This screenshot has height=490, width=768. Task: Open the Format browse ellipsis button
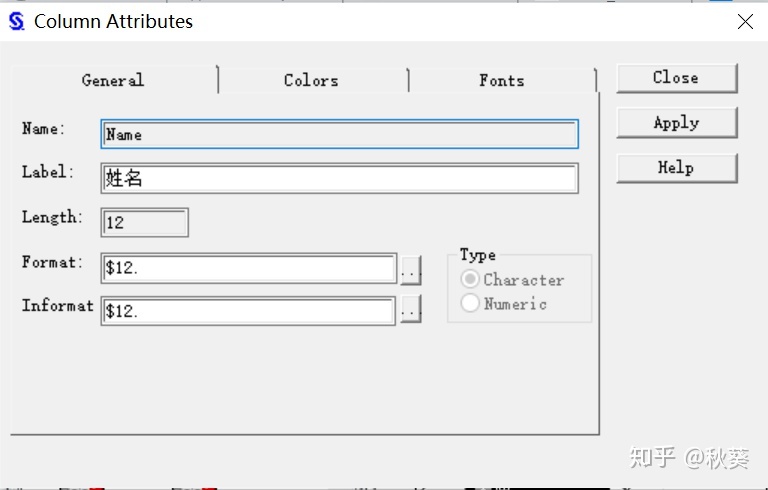[x=410, y=270]
